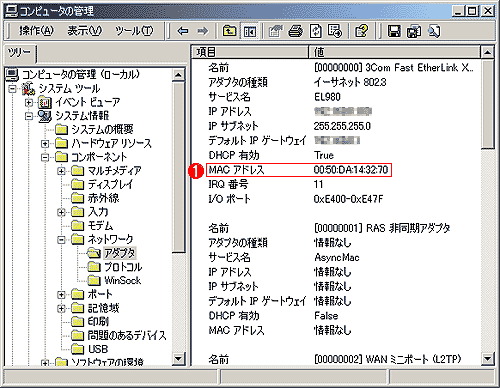Collapse the ネットワーク node
500x388 pixels.
pyautogui.click(x=61, y=240)
